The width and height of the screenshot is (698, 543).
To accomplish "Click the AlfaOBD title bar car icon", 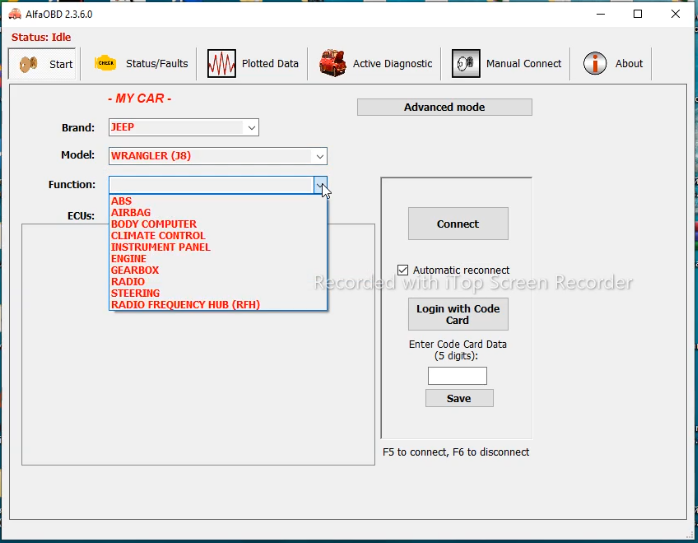I will (x=15, y=14).
